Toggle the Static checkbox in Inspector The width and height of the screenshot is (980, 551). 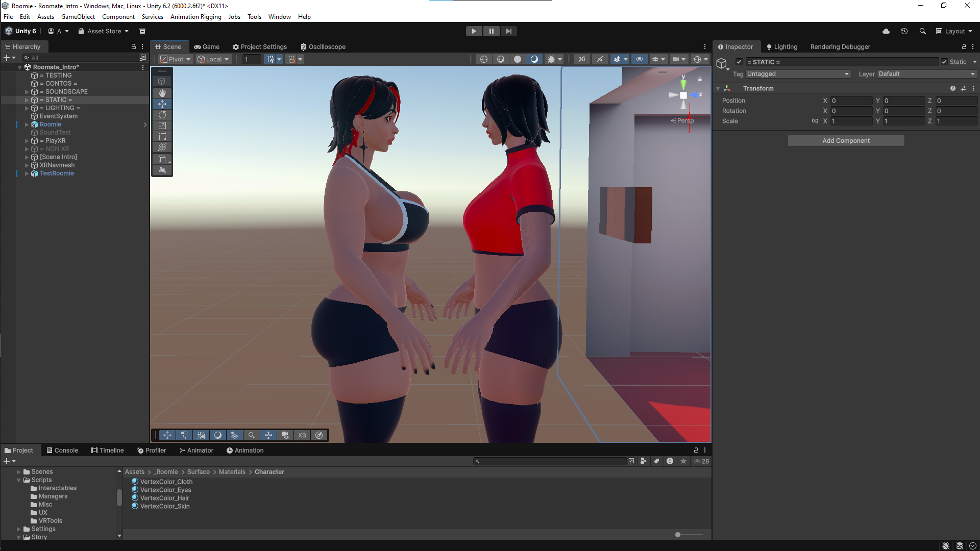[944, 62]
